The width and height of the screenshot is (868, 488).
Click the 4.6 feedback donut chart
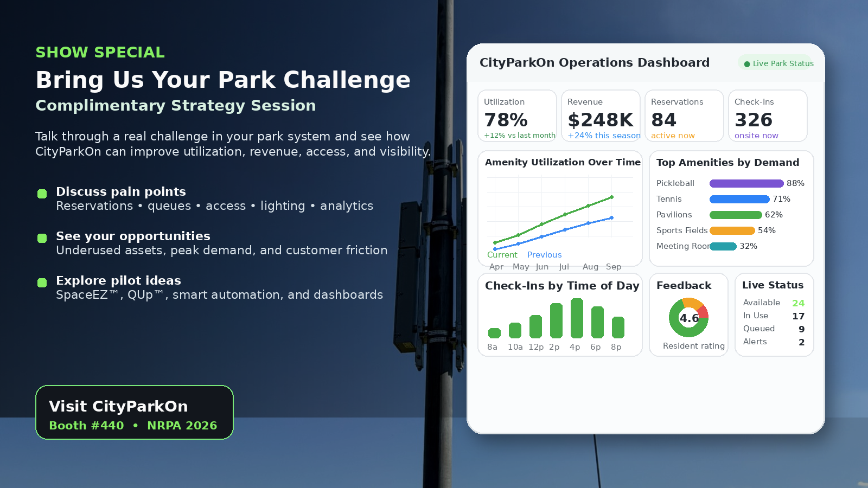[688, 318]
